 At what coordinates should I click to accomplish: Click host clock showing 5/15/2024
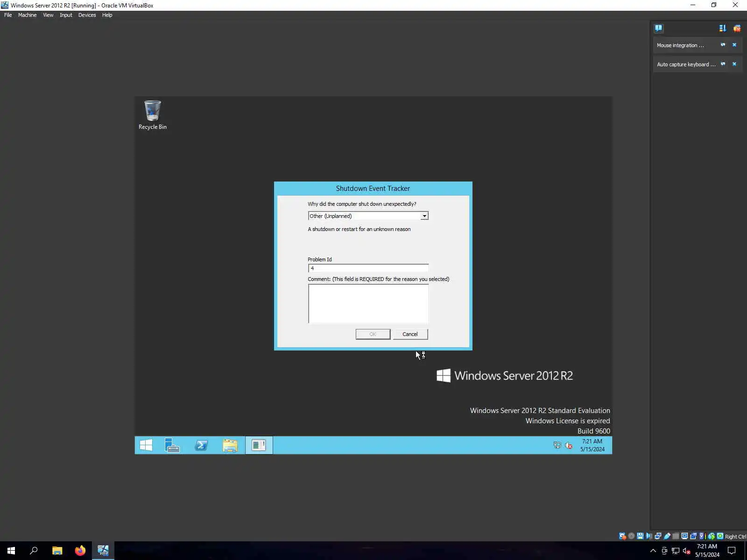(x=707, y=551)
